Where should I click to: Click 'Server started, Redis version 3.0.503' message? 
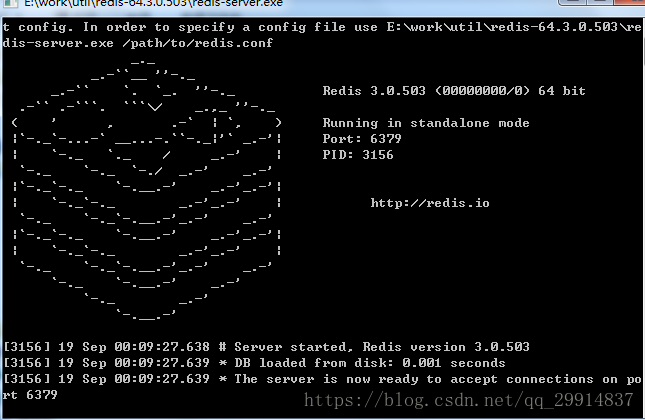pyautogui.click(x=382, y=347)
